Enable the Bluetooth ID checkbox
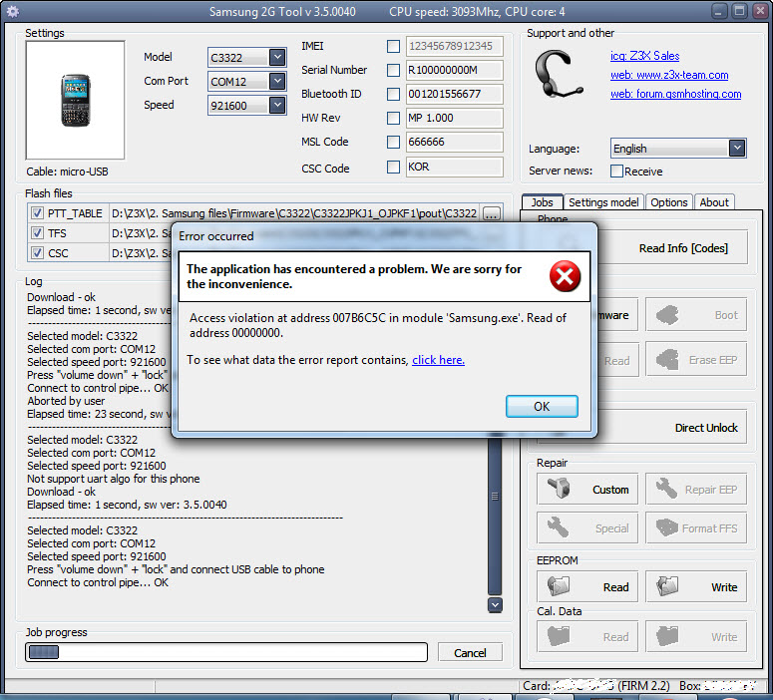Viewport: 773px width, 700px height. pyautogui.click(x=393, y=94)
